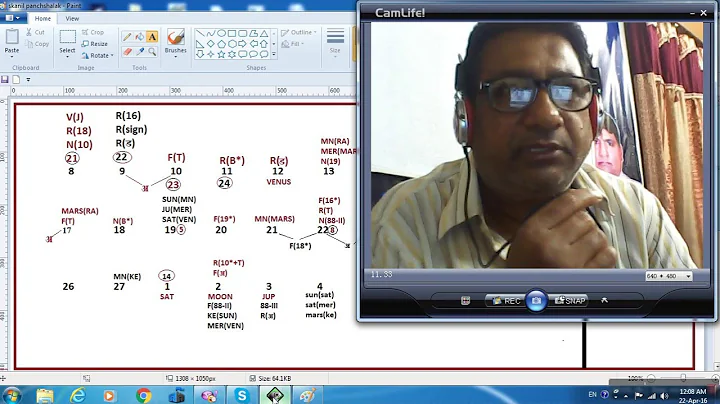The image size is (720, 404).
Task: Choose the Right arrow shape
Action: (x=242, y=44)
